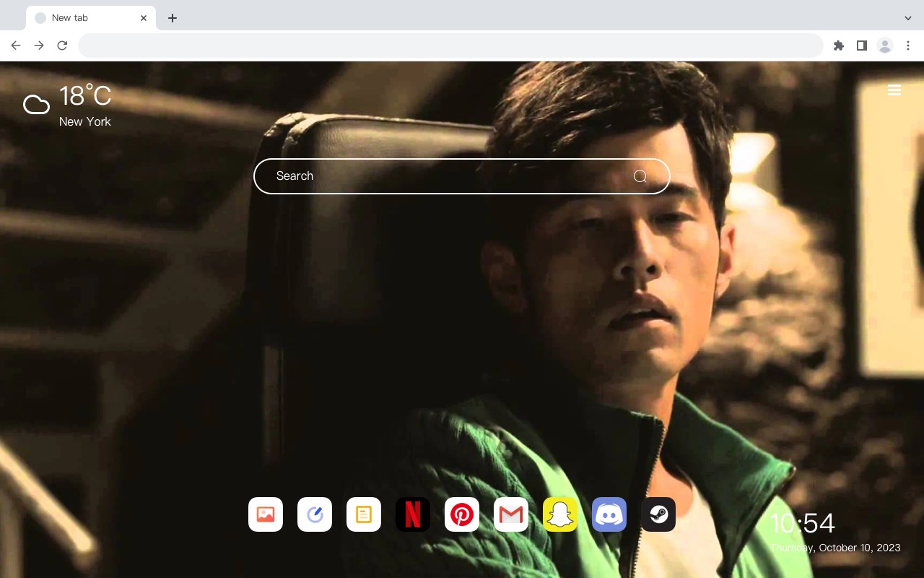Click the 10:54 clock display

click(803, 523)
